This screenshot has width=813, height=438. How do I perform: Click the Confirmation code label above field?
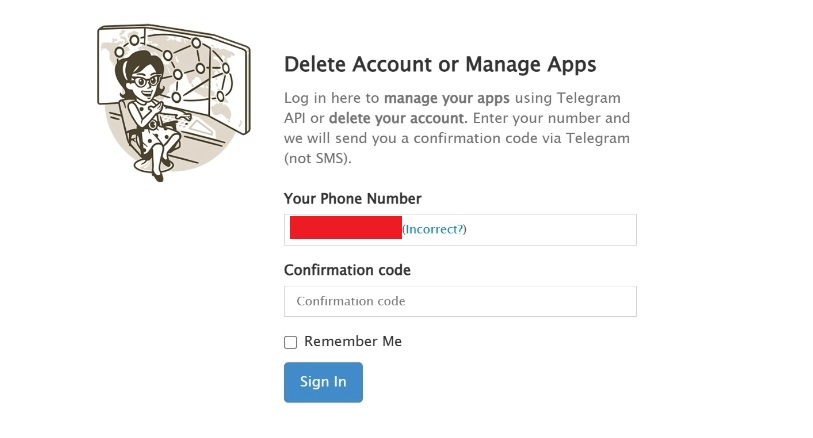(x=347, y=270)
